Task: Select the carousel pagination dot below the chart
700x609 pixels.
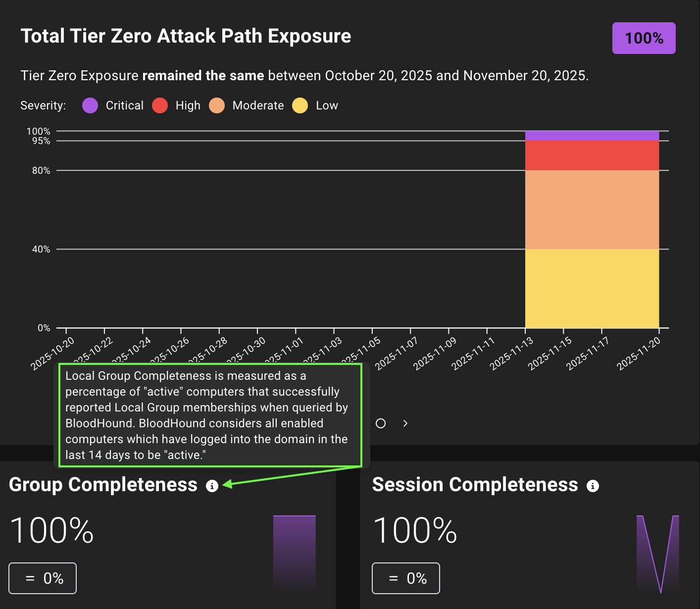Action: [381, 423]
